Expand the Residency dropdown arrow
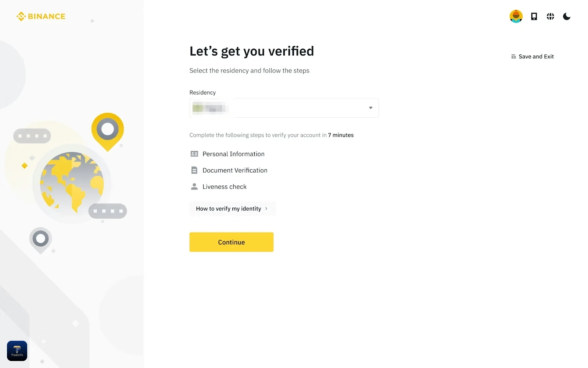588x368 pixels. coord(370,108)
